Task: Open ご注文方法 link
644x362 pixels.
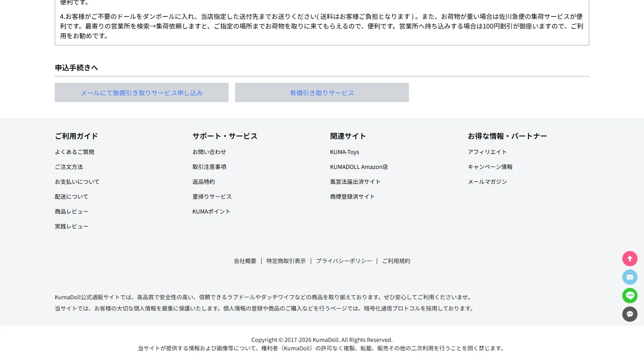Action: (69, 167)
